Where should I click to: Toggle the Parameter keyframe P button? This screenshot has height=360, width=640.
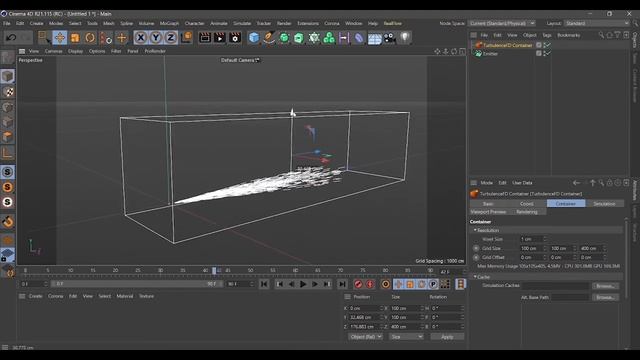click(433, 284)
